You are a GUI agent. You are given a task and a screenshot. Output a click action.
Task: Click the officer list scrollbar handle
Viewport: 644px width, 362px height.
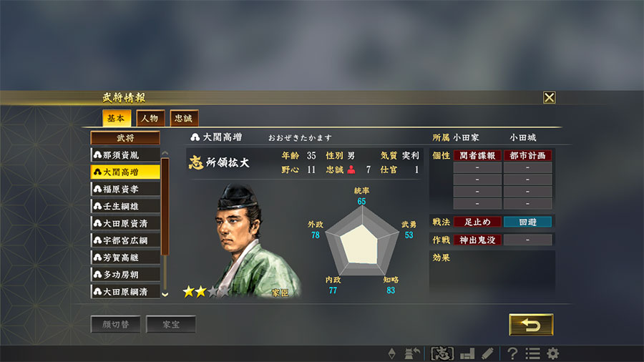[x=165, y=207]
